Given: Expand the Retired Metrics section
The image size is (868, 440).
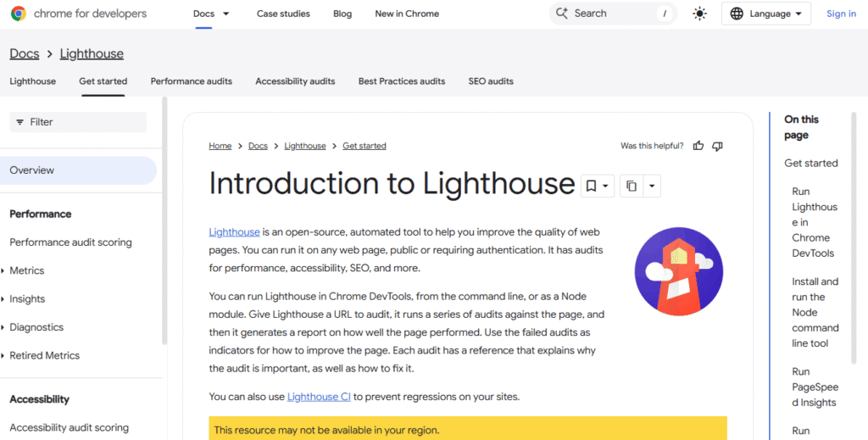Looking at the screenshot, I should coord(3,355).
